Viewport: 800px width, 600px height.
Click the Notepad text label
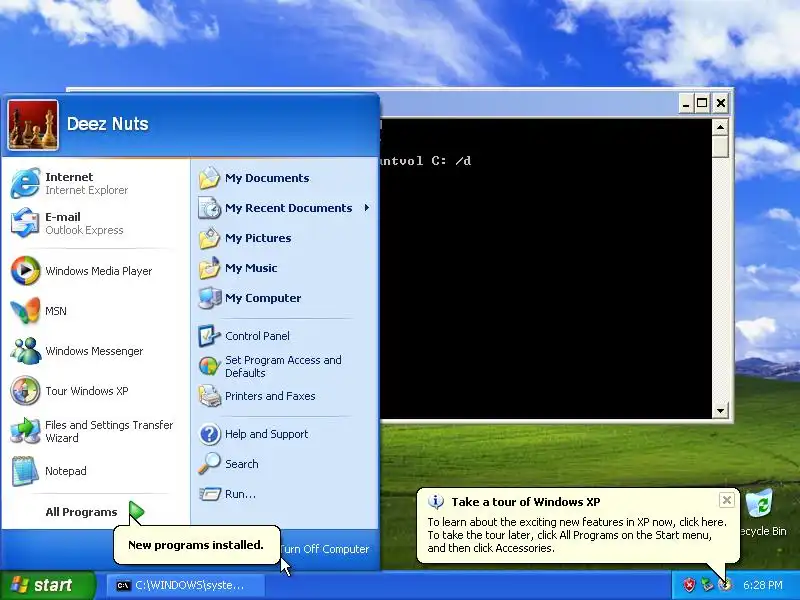point(65,471)
